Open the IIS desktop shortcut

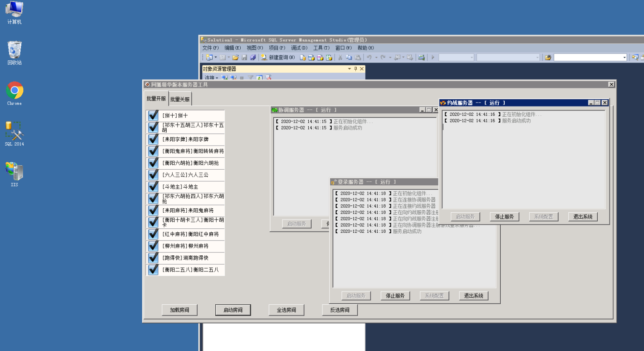click(14, 172)
